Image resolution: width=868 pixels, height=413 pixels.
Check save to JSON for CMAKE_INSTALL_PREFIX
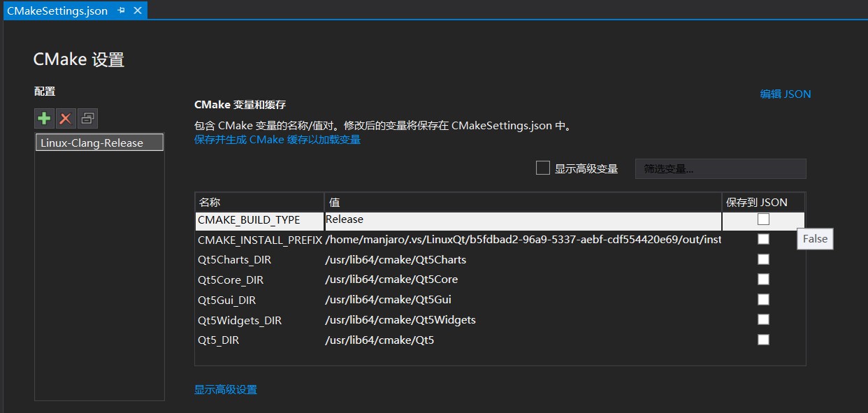tap(762, 239)
